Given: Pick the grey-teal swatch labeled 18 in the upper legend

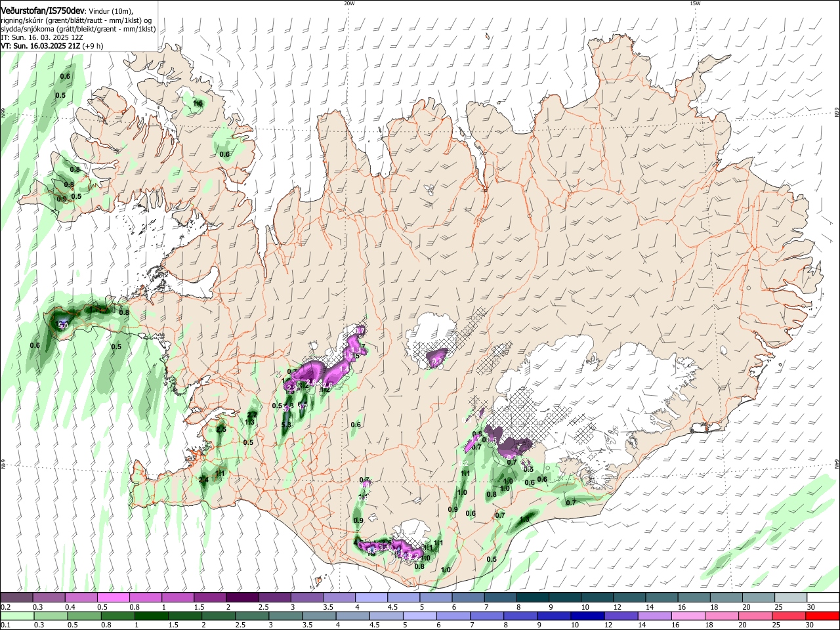Looking at the screenshot, I should coord(726,598).
